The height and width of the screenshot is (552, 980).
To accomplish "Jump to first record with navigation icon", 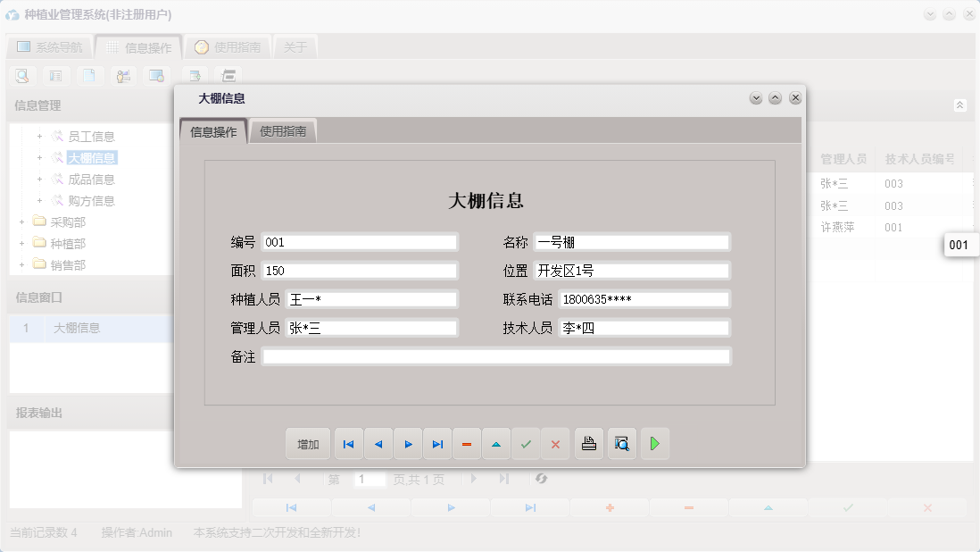I will tap(348, 443).
